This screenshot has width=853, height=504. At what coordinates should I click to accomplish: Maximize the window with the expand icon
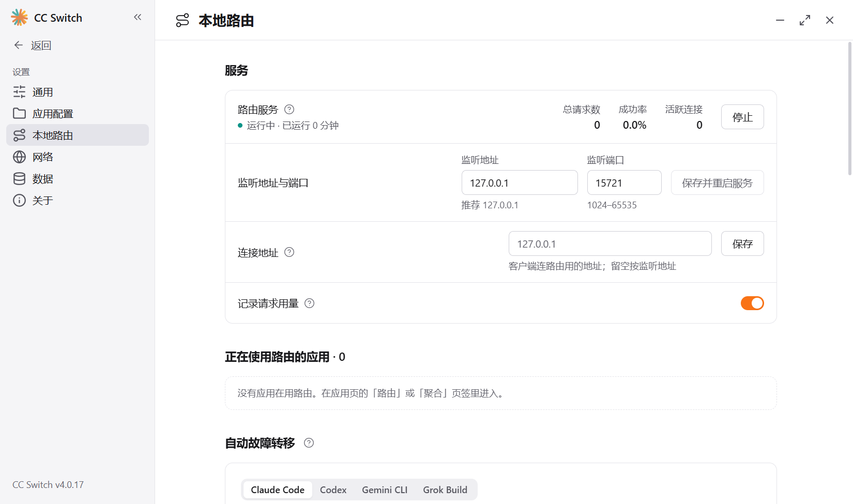tap(805, 20)
